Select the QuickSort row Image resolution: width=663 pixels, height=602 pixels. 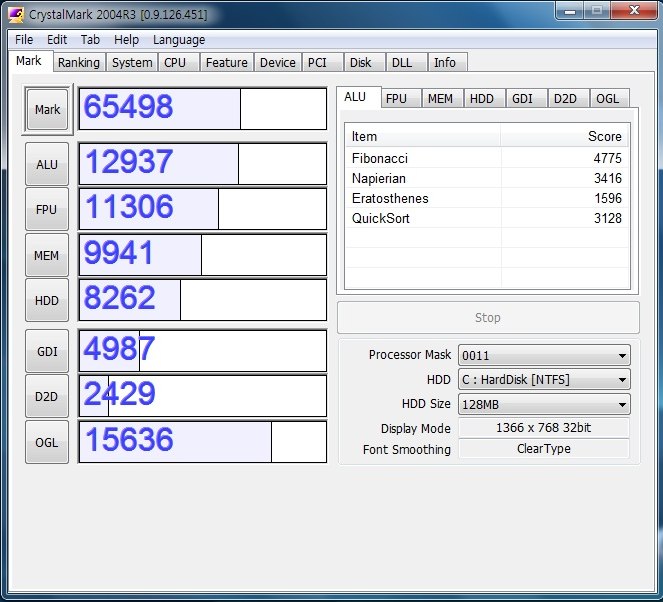[x=487, y=218]
